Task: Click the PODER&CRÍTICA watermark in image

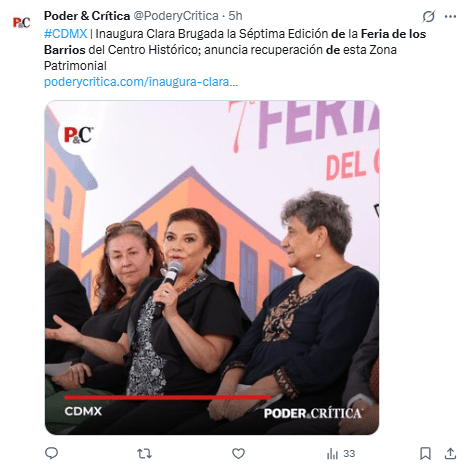Action: pyautogui.click(x=313, y=413)
